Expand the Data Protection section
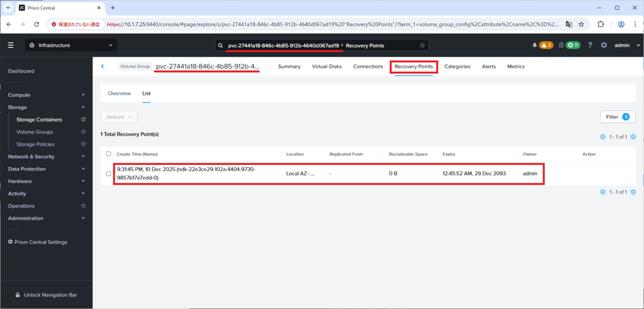The height and width of the screenshot is (309, 644). click(46, 169)
